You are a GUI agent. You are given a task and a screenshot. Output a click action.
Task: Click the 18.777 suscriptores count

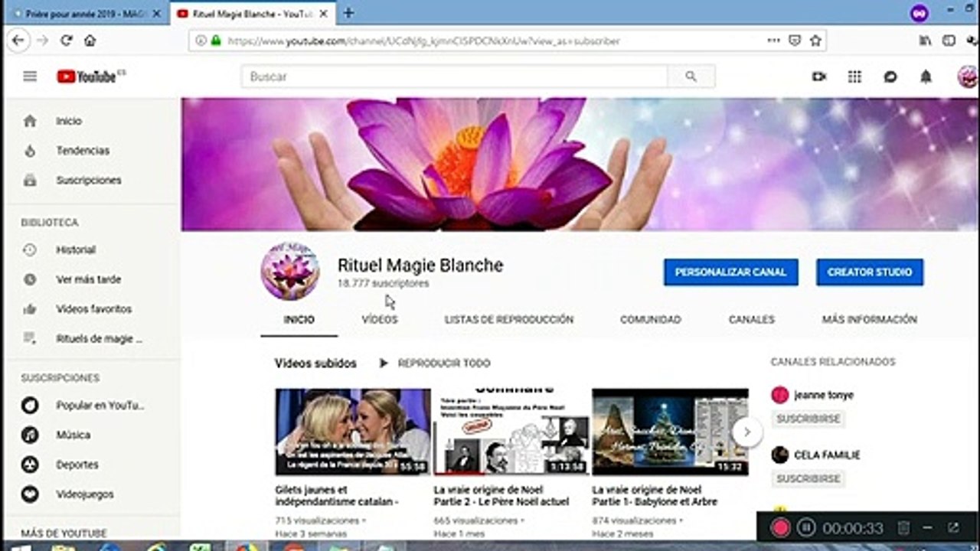pos(383,283)
